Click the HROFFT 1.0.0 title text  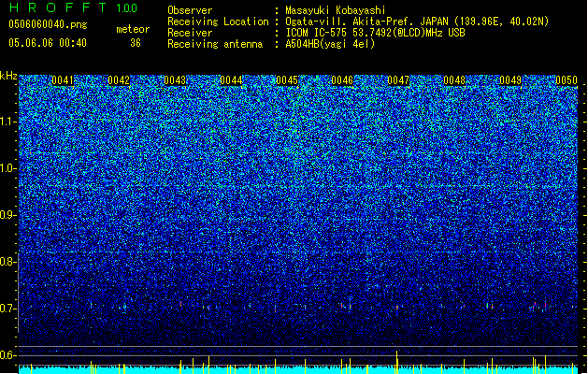[74, 7]
